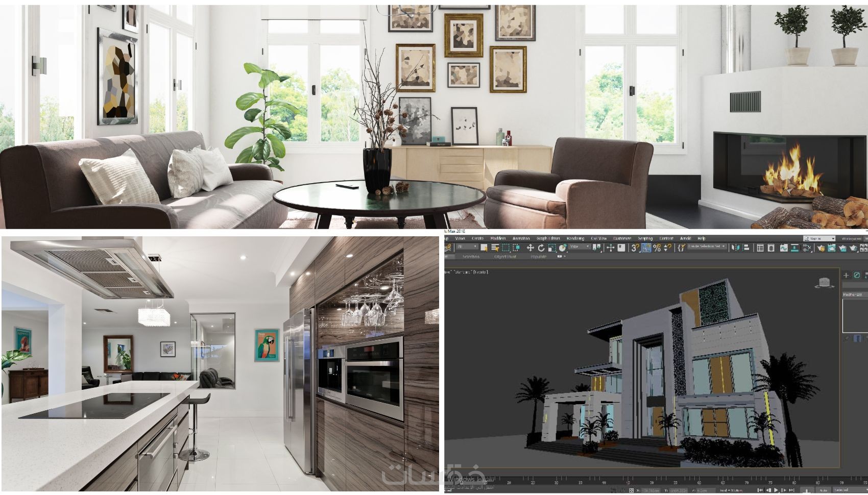Open the Civil View menu
This screenshot has width=868, height=495.
(x=599, y=238)
